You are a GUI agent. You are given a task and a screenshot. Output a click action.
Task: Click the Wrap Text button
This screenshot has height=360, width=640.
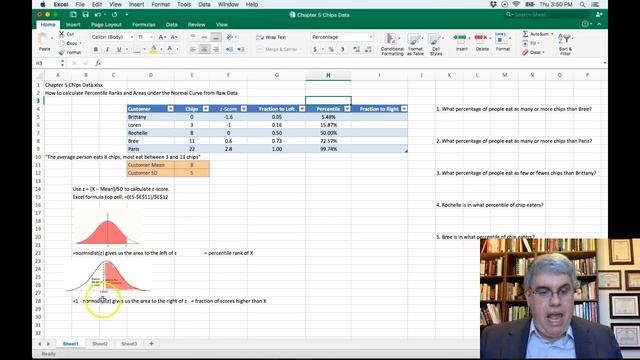tap(271, 37)
